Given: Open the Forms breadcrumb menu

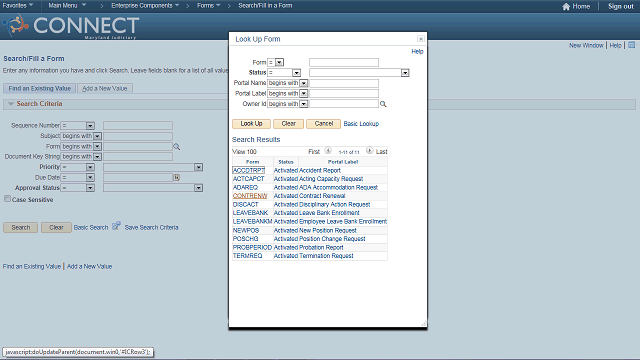Looking at the screenshot, I should (x=209, y=6).
